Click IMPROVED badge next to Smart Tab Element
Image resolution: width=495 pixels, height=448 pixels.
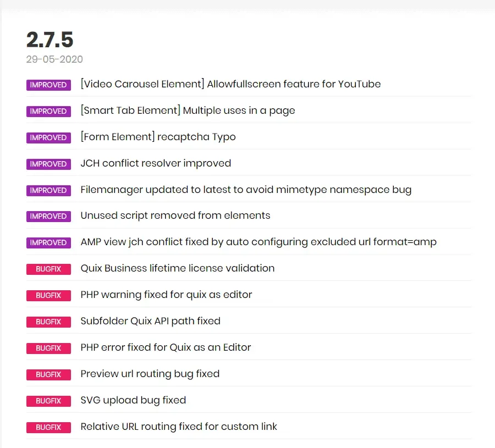[48, 112]
